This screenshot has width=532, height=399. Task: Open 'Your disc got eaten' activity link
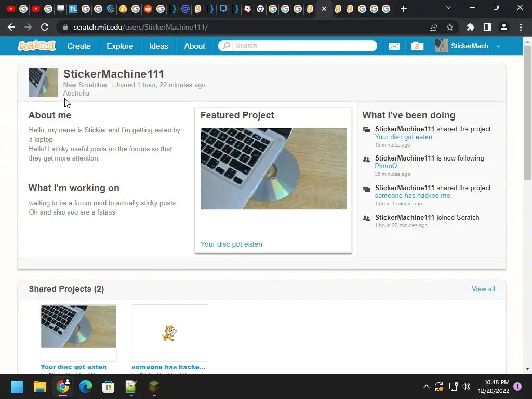pos(403,137)
